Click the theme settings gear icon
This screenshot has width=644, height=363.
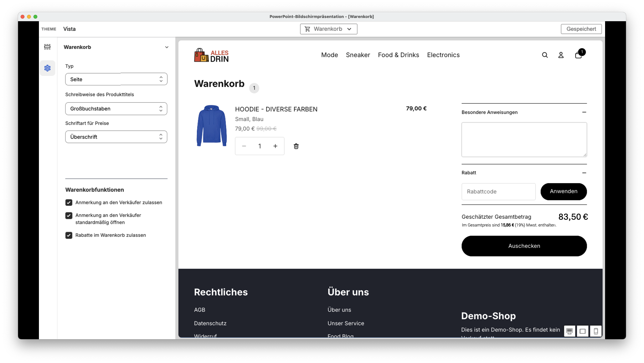[x=47, y=68]
